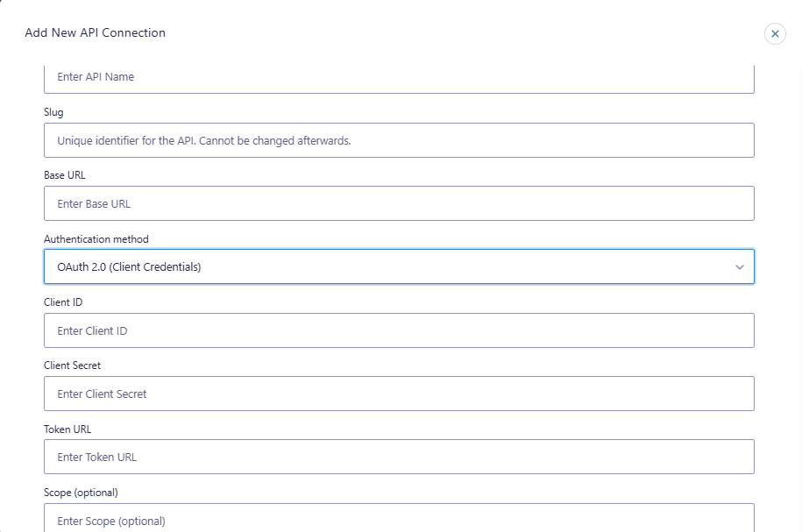Click the Token URL label
This screenshot has height=532, width=802.
67,429
